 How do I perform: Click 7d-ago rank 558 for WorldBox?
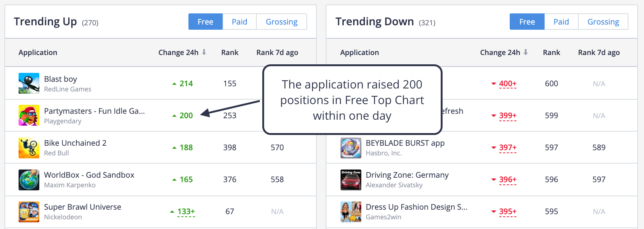point(277,180)
